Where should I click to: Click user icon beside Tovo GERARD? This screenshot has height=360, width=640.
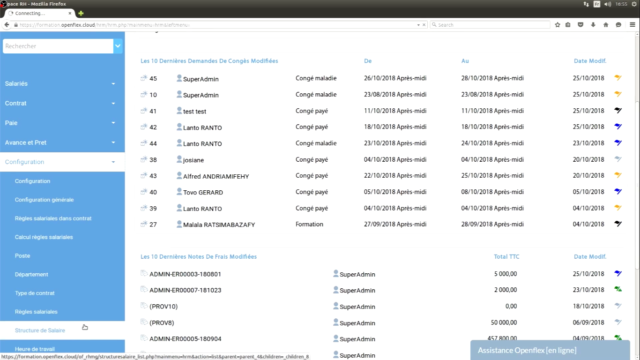click(x=179, y=191)
